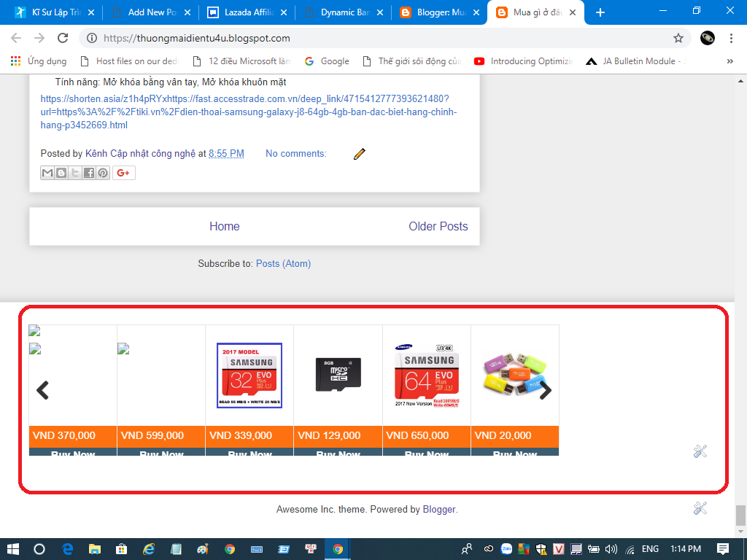Click the Samsung 64GB EVO card thumbnail
Image resolution: width=747 pixels, height=560 pixels.
pyautogui.click(x=427, y=375)
